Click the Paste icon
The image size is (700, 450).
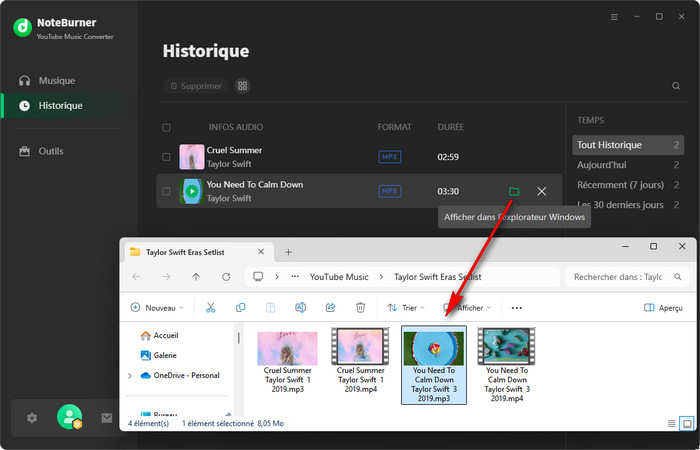(271, 308)
